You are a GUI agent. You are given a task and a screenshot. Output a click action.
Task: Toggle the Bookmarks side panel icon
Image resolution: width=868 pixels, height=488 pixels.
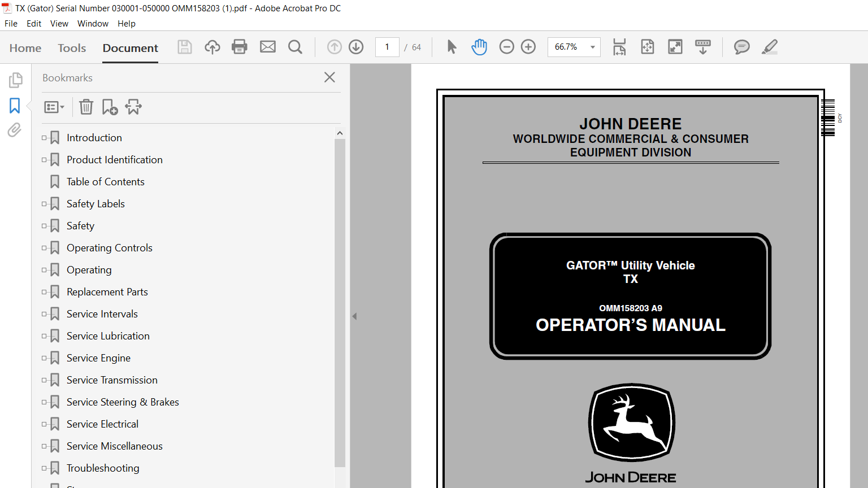(15, 106)
